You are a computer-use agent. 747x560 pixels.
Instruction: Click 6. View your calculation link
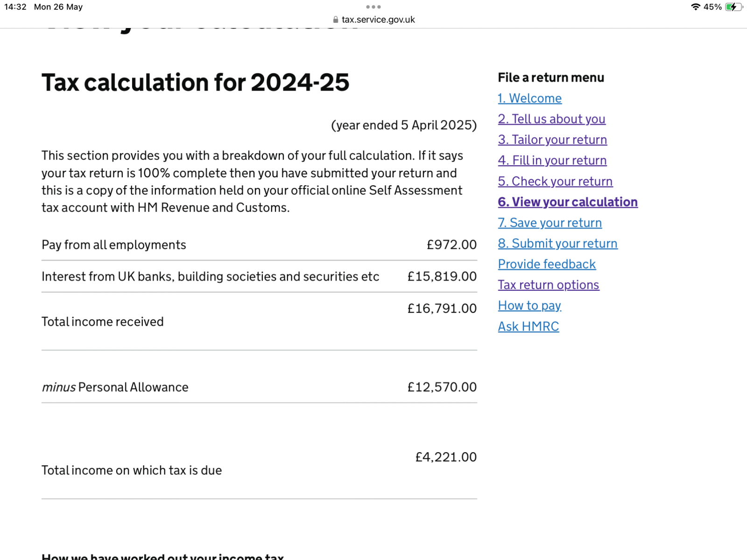[x=568, y=202]
